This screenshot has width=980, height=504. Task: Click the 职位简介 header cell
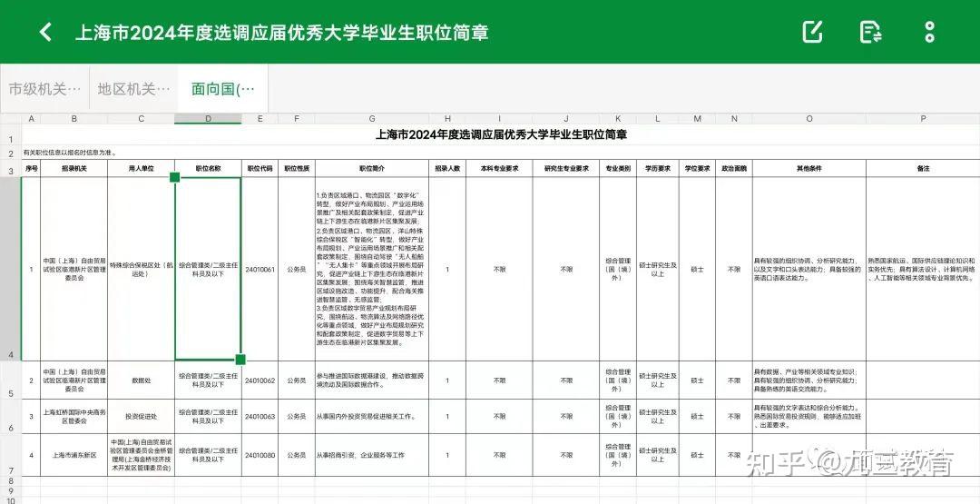(373, 169)
